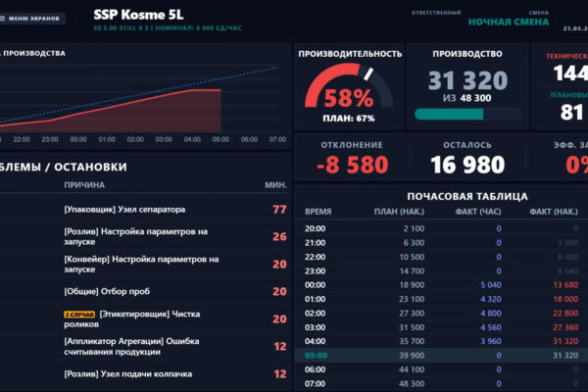The height and width of the screenshot is (392, 588).
Task: Select the [Розлив] Узел подачи колпачка row
Action: (x=145, y=374)
